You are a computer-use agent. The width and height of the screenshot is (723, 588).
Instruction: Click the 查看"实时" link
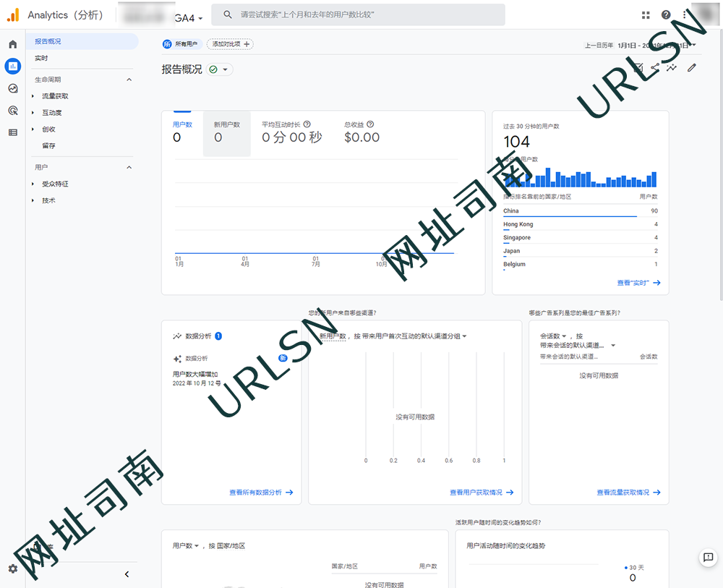pyautogui.click(x=638, y=283)
